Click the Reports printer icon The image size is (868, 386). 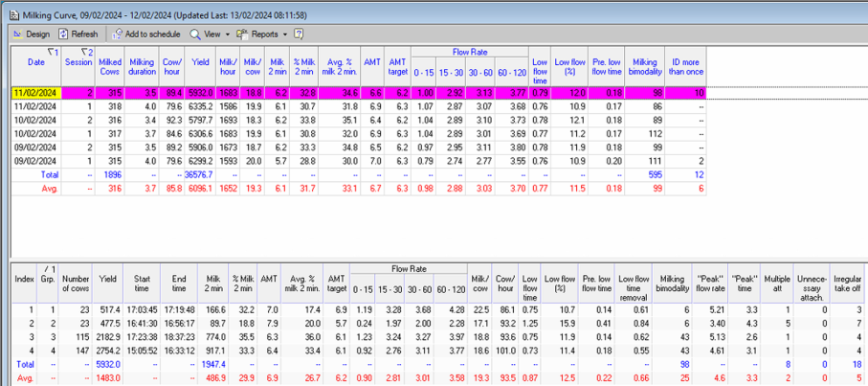pos(243,34)
